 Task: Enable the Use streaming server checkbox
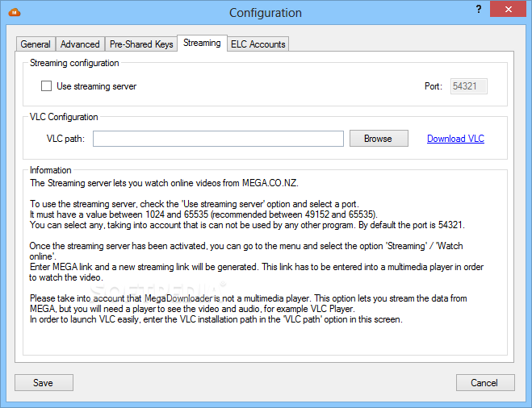[47, 86]
